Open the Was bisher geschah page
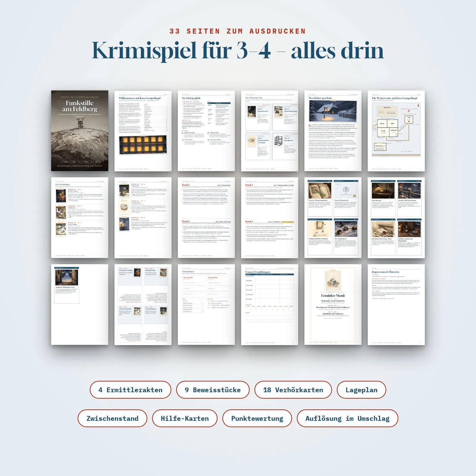This screenshot has width=476, height=476. click(333, 131)
